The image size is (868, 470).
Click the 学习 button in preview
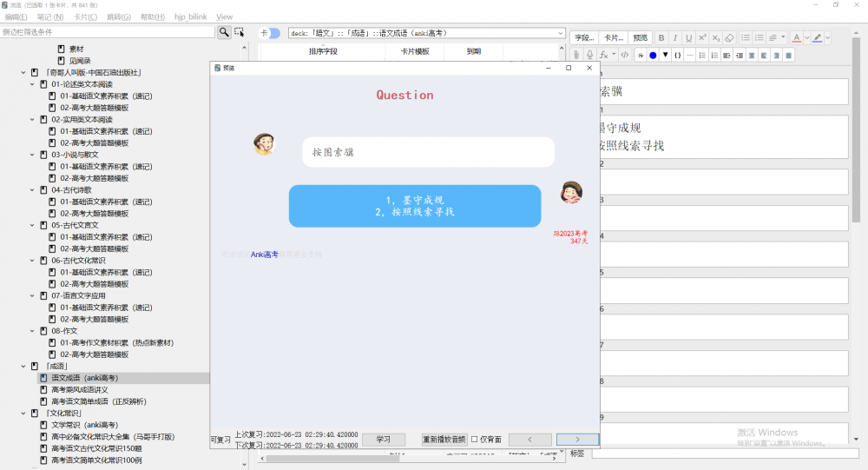tap(384, 439)
